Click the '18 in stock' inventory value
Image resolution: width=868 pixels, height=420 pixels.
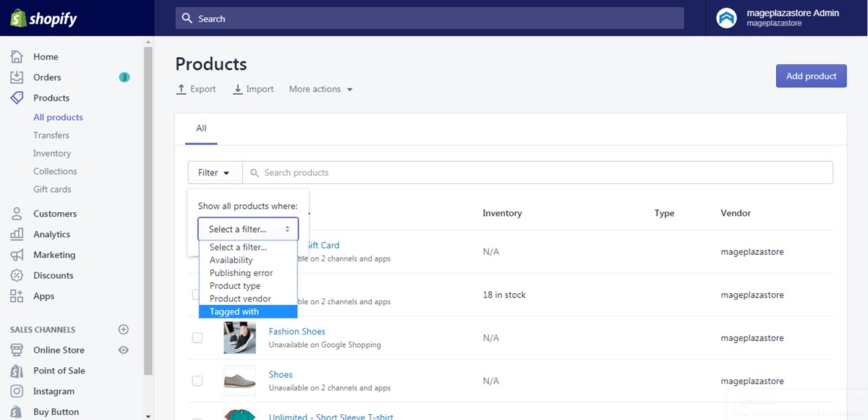coord(504,295)
